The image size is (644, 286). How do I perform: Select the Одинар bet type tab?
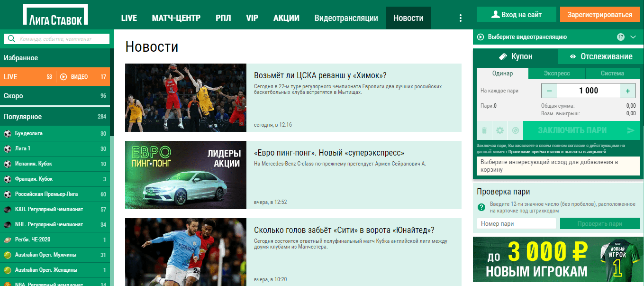point(503,74)
